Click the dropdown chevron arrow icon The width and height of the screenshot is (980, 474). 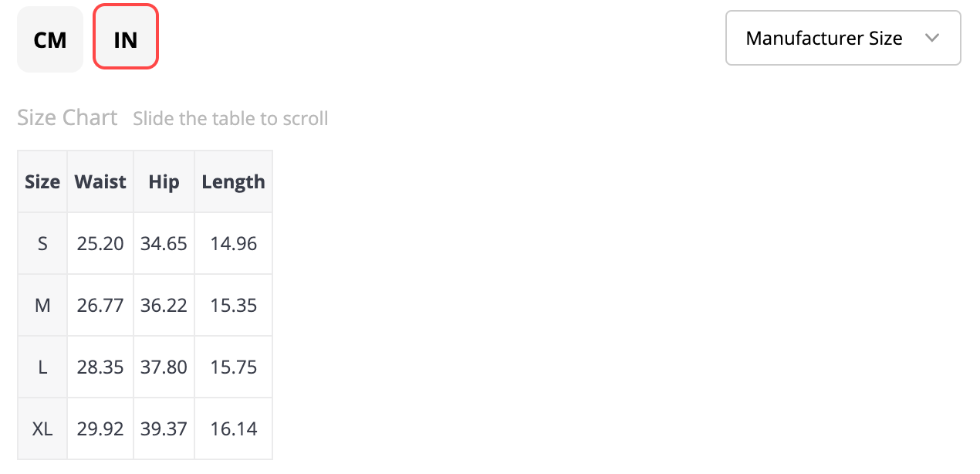(932, 38)
